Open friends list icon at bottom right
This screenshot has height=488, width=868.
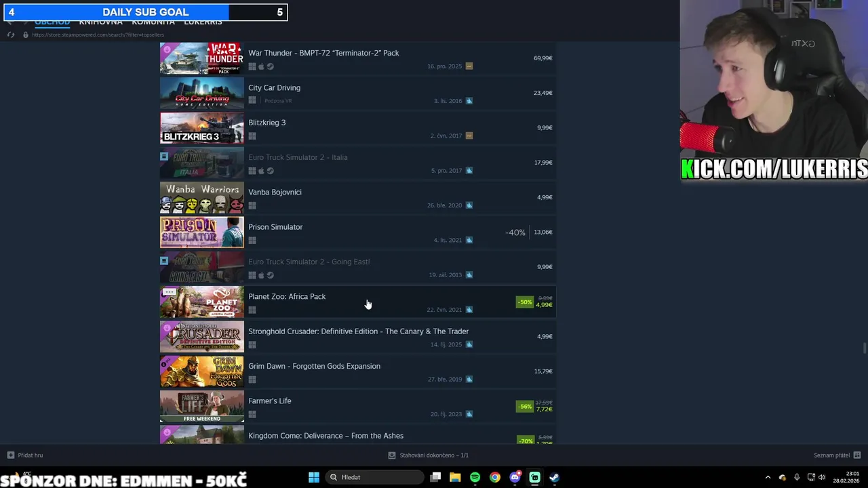coord(857,455)
